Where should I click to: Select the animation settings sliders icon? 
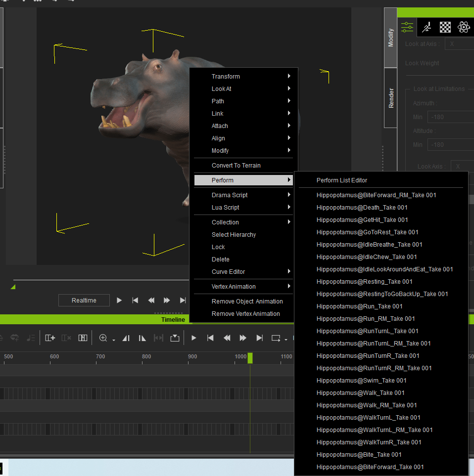tap(407, 27)
